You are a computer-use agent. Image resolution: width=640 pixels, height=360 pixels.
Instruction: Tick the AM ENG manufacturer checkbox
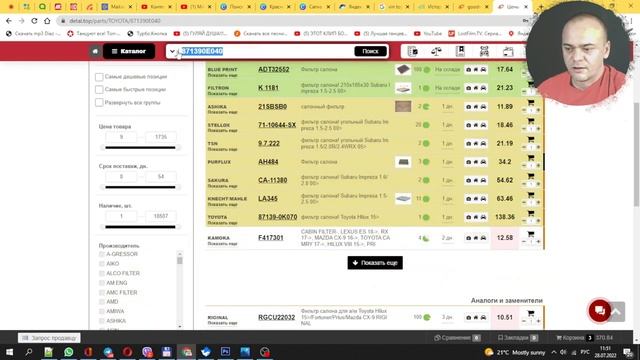102,283
